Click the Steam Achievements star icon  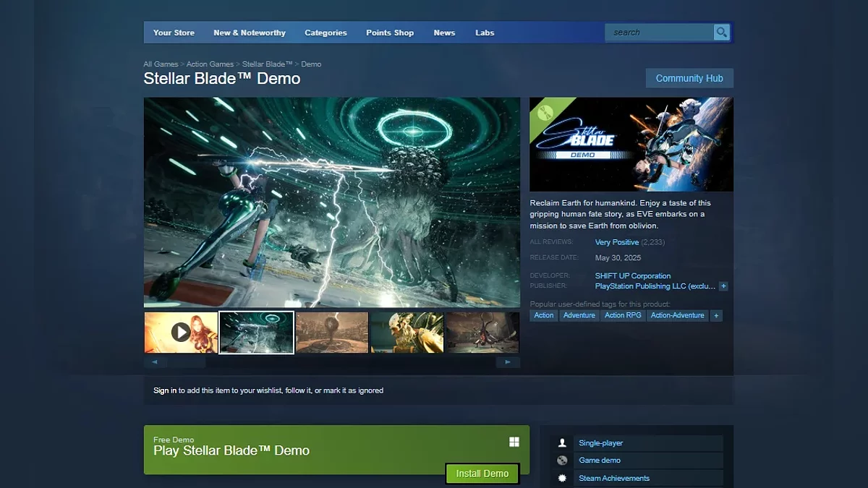click(x=562, y=479)
